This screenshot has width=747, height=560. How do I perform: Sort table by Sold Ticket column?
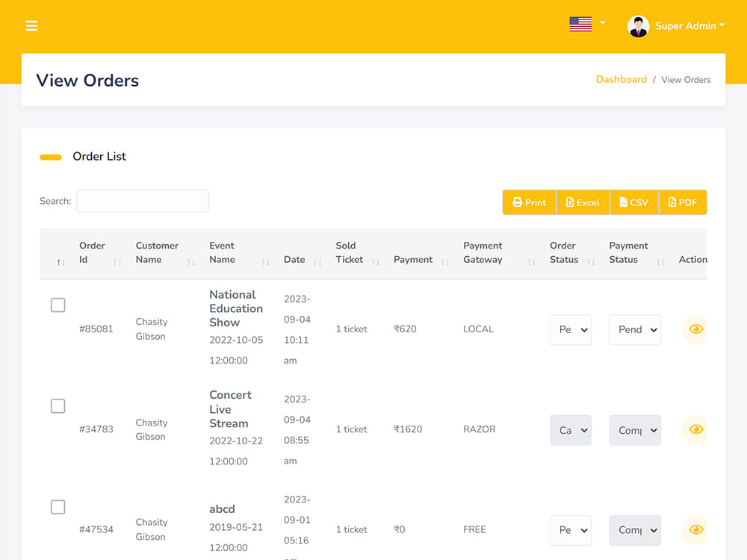pos(376,262)
